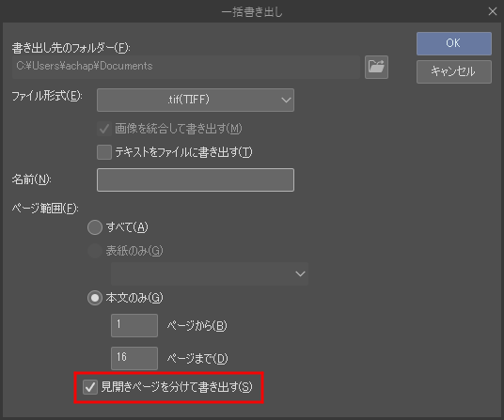The width and height of the screenshot is (504, 420).
Task: Open the export folder browse icon
Action: pyautogui.click(x=376, y=67)
